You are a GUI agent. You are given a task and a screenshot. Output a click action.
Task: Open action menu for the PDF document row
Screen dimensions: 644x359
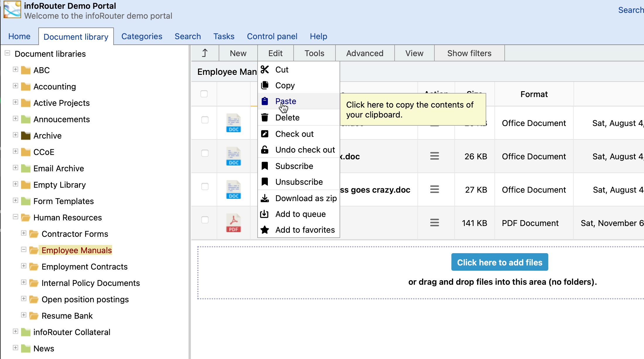click(x=434, y=223)
